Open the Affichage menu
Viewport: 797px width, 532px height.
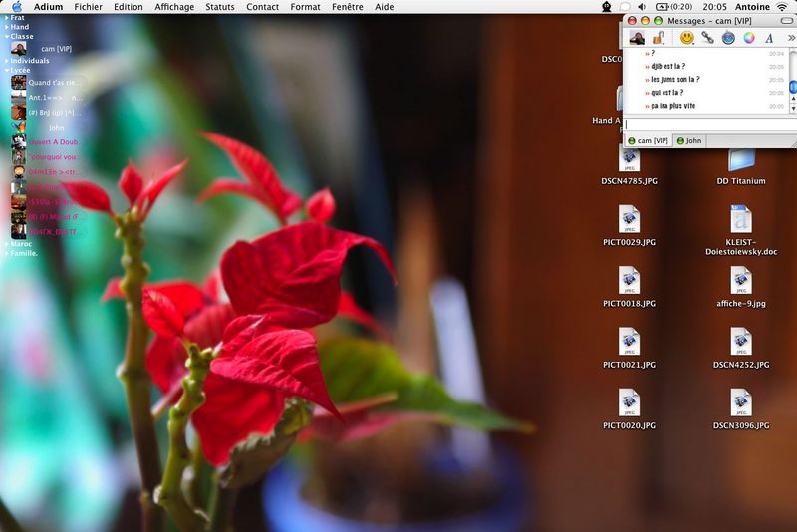click(174, 7)
